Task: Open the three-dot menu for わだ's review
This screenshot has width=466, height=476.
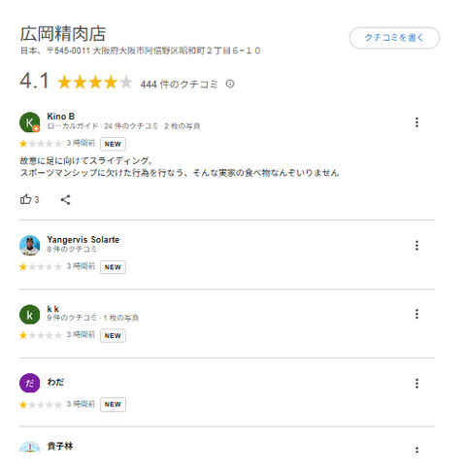Action: pos(416,384)
